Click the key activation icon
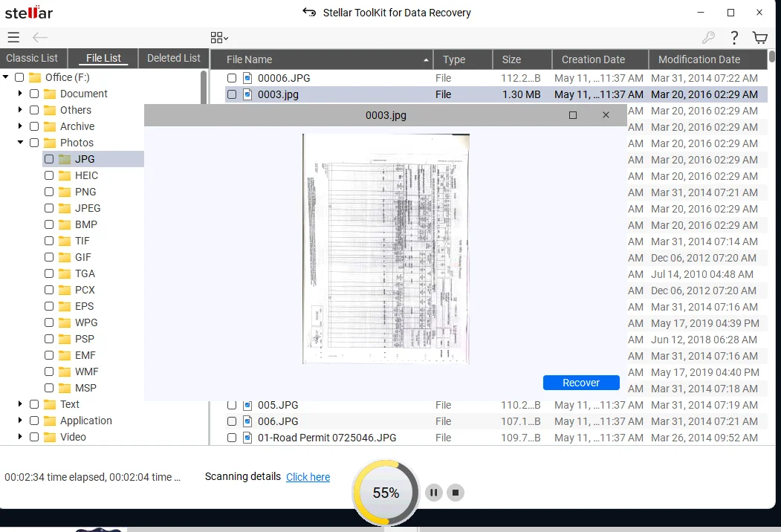This screenshot has width=781, height=532. point(709,36)
